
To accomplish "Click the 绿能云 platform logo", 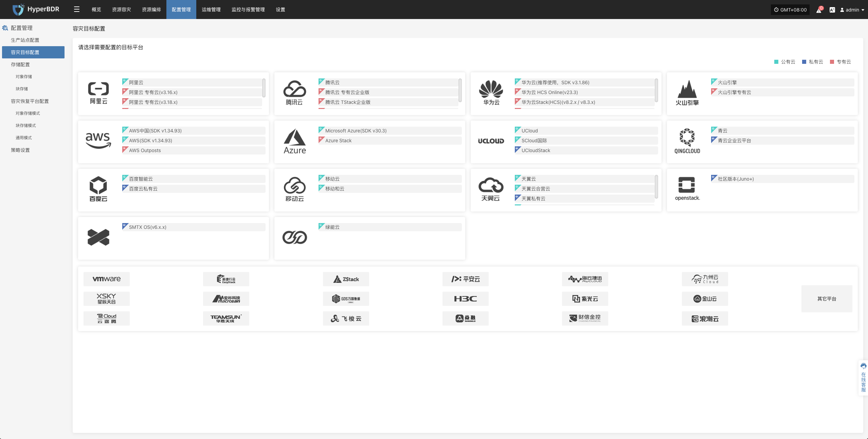I will coord(295,237).
